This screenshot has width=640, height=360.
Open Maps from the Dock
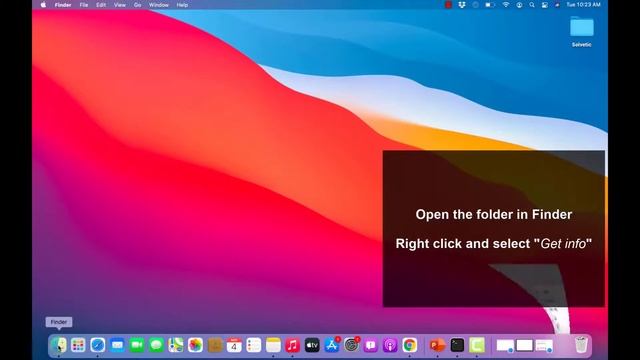tap(176, 345)
